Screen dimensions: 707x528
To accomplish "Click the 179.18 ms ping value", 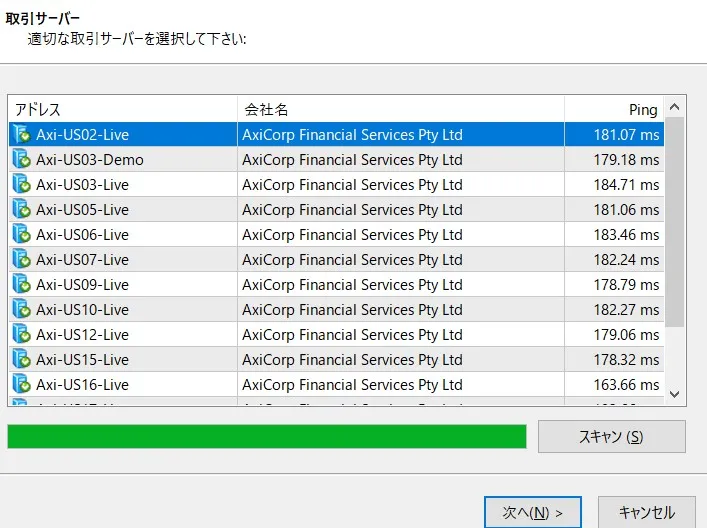I will click(626, 160).
